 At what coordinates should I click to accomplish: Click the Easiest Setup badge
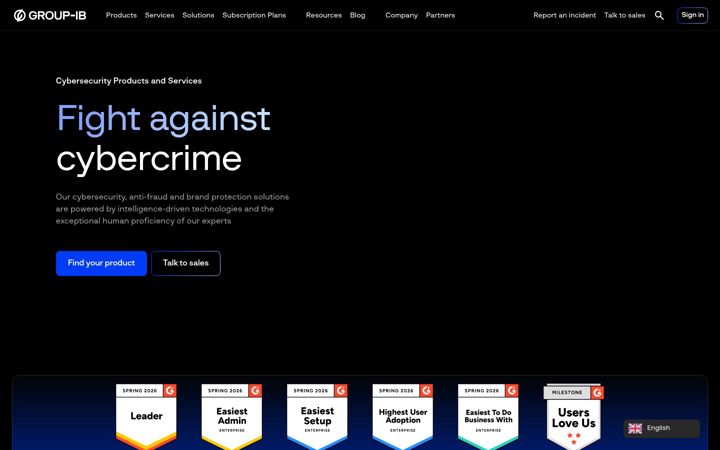(x=317, y=416)
